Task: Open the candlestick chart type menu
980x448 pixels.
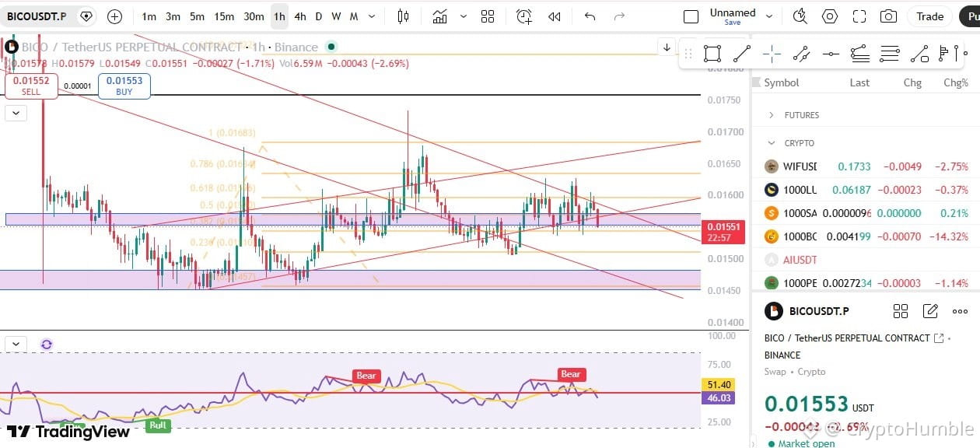Action: click(x=403, y=16)
